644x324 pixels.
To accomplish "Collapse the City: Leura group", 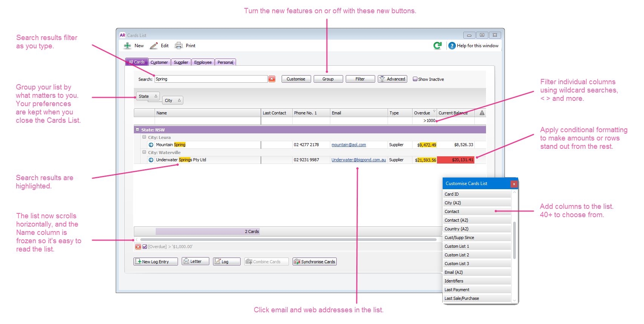I will point(144,137).
